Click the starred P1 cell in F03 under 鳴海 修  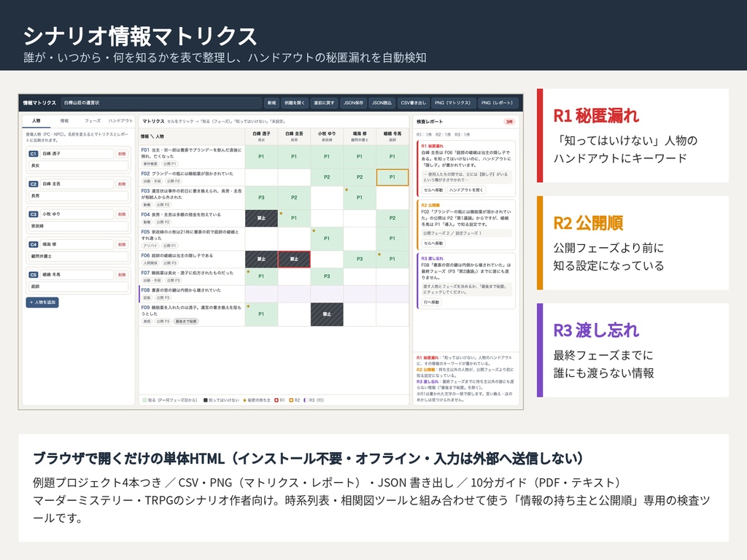pos(360,198)
